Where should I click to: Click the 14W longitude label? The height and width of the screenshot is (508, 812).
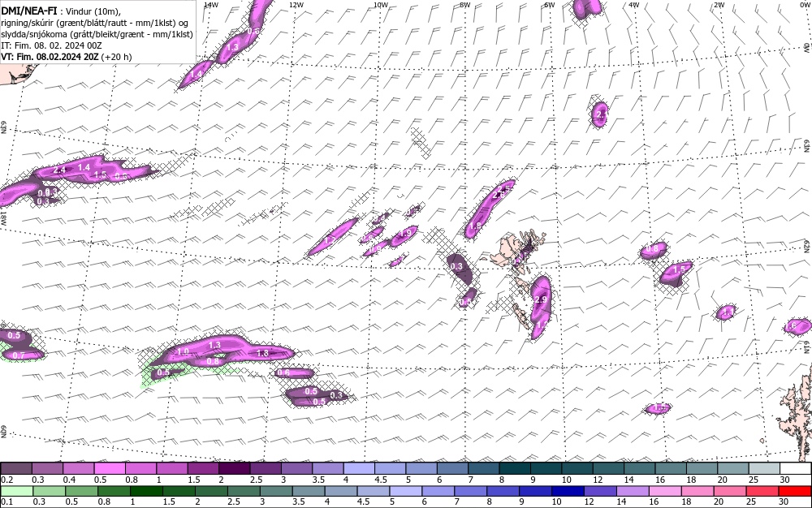pyautogui.click(x=211, y=5)
